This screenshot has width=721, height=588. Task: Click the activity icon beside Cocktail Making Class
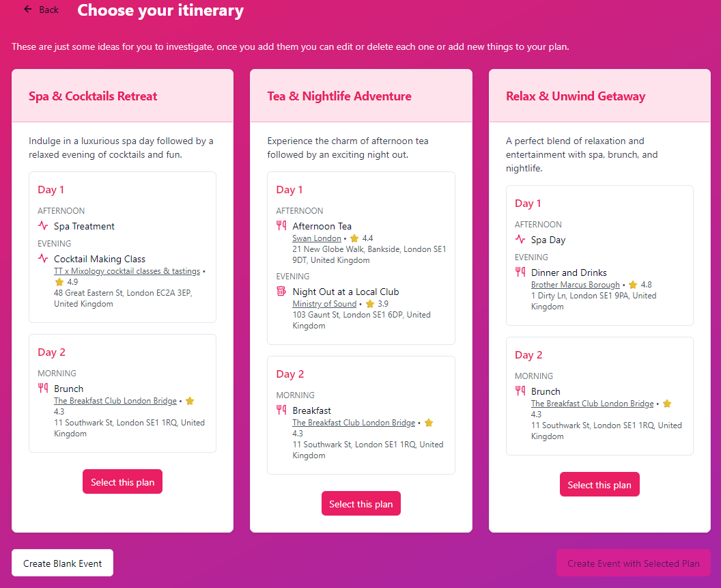[x=43, y=258]
